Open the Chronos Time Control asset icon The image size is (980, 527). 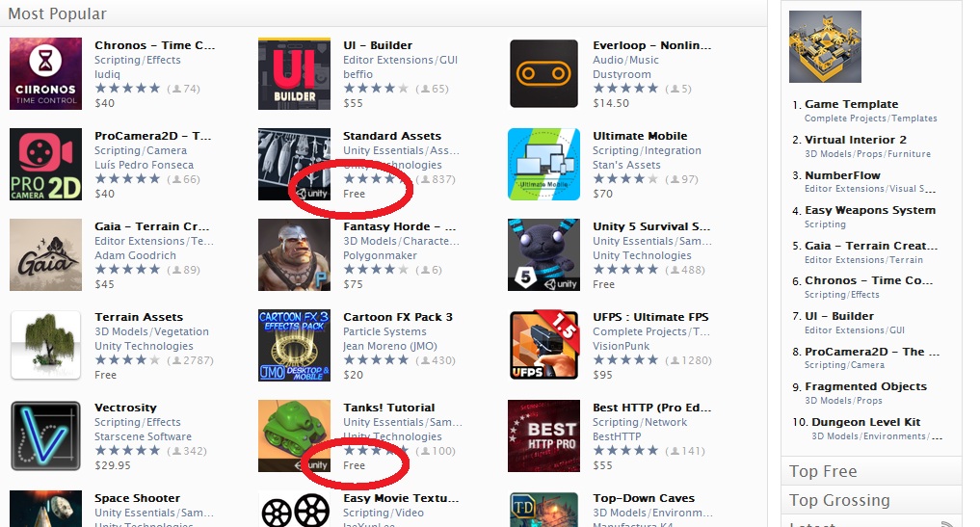45,74
